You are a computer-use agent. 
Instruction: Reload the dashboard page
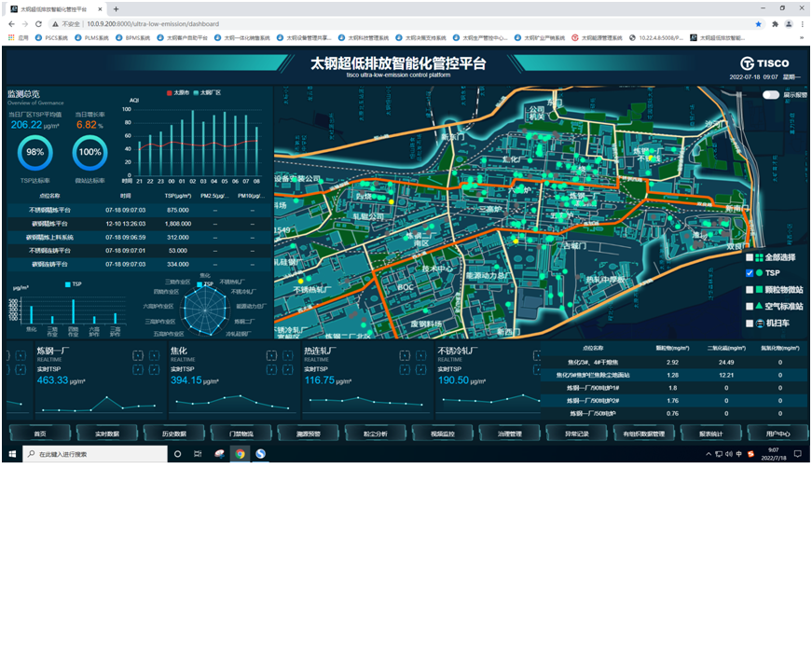pos(38,24)
